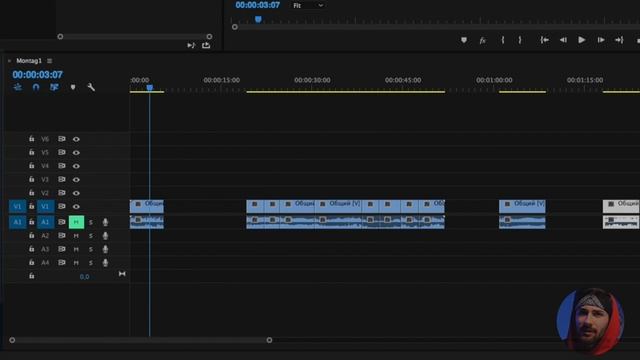Mark Out point bracket

click(x=520, y=40)
